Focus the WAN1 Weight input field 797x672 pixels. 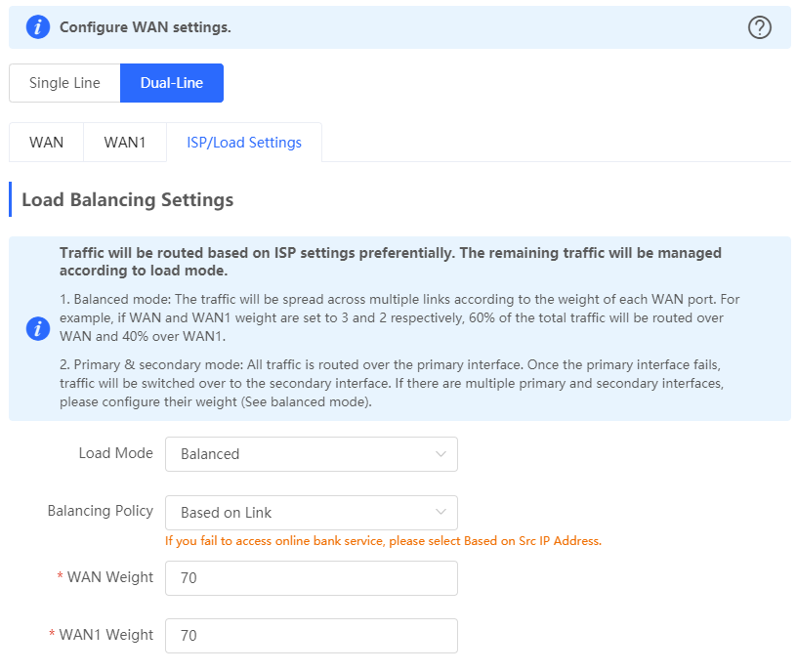[x=311, y=636]
